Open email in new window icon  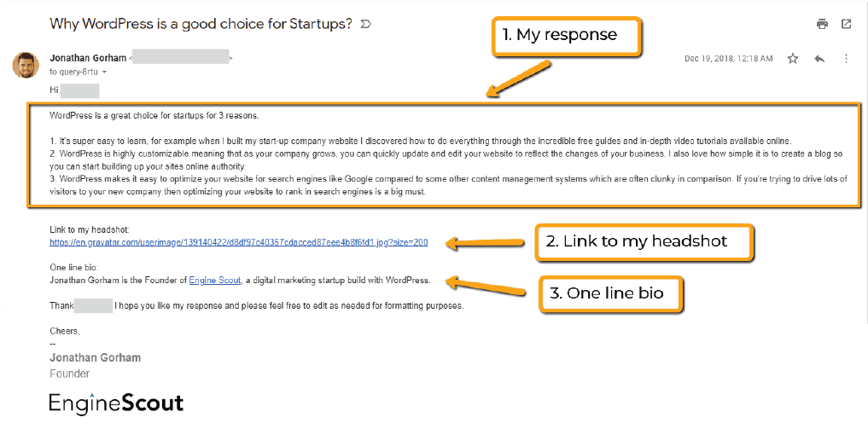846,24
